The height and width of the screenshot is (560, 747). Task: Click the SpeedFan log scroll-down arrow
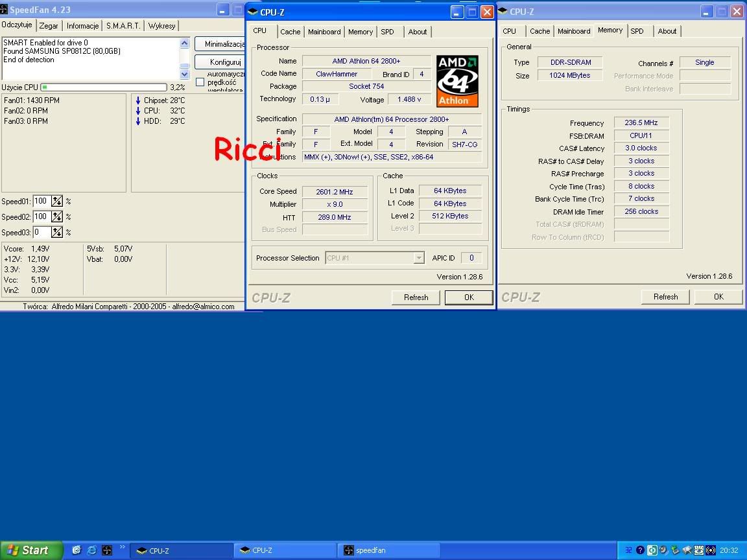[x=185, y=75]
